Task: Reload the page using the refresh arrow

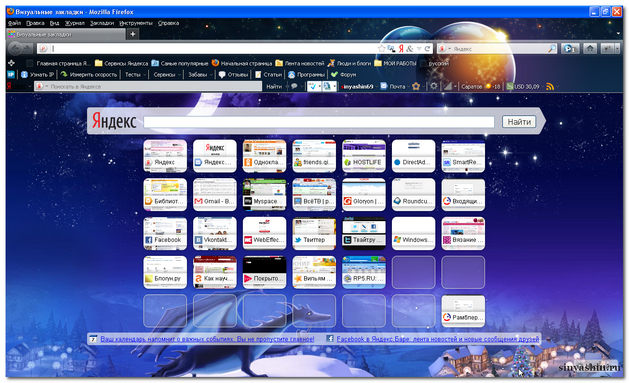Action: tap(428, 49)
